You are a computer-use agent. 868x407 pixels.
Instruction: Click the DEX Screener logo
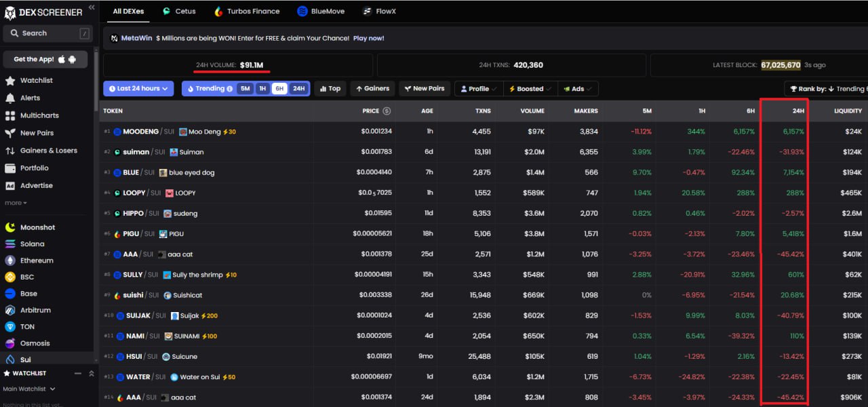point(43,12)
